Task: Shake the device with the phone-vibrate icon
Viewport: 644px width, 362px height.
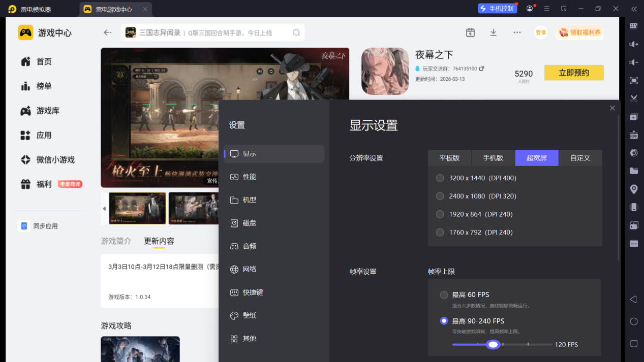Action: [x=634, y=207]
